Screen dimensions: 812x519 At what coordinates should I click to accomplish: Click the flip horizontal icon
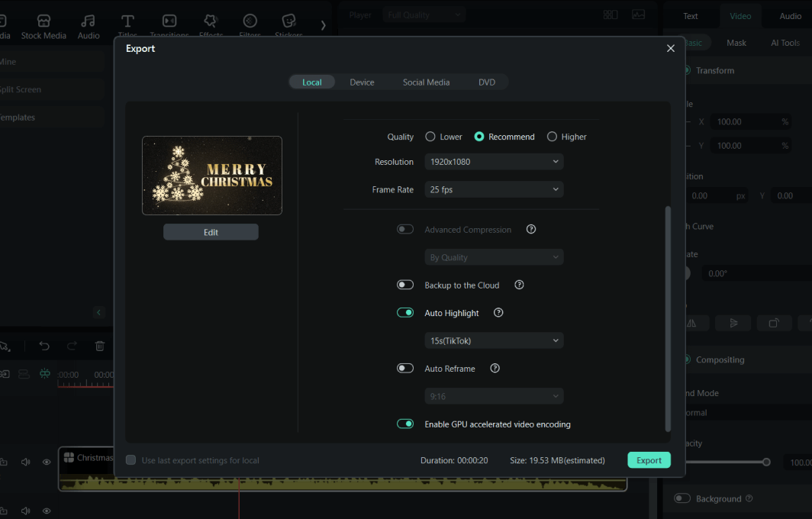tap(692, 323)
